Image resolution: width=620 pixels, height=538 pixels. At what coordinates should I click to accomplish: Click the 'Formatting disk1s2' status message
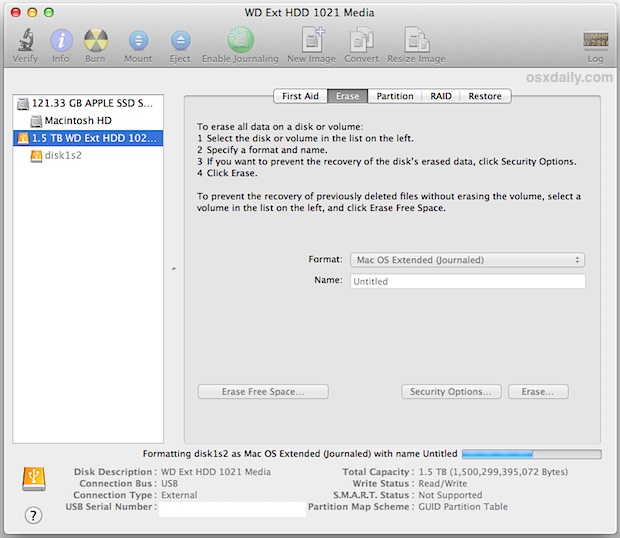coord(300,454)
